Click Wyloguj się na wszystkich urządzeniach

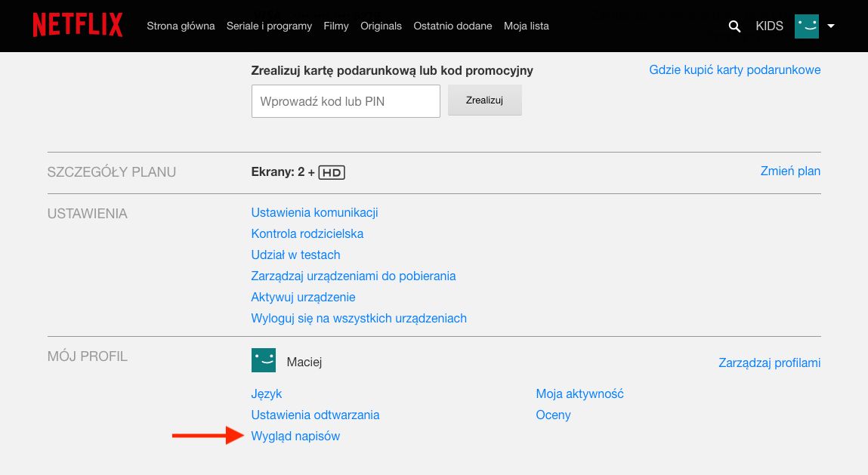[x=359, y=319]
